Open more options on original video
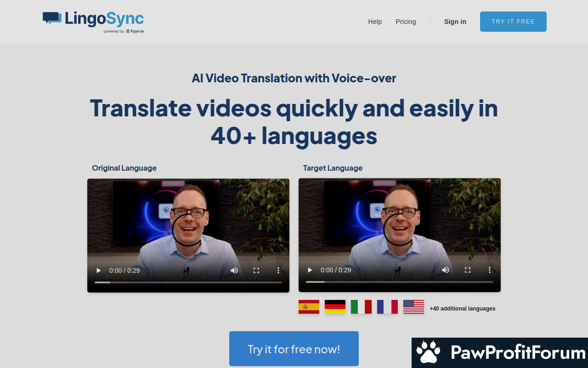The image size is (588, 368). (278, 270)
